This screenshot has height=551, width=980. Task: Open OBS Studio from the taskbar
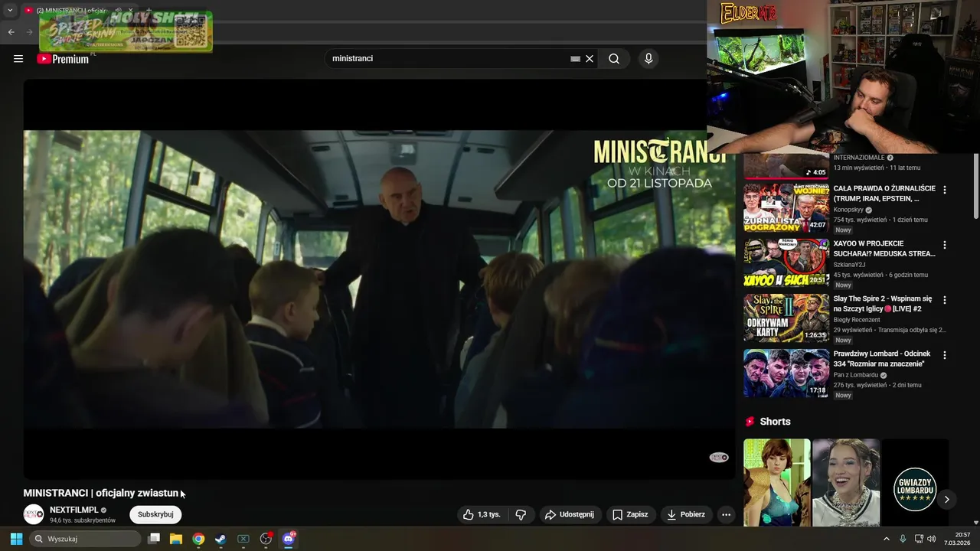[266, 539]
